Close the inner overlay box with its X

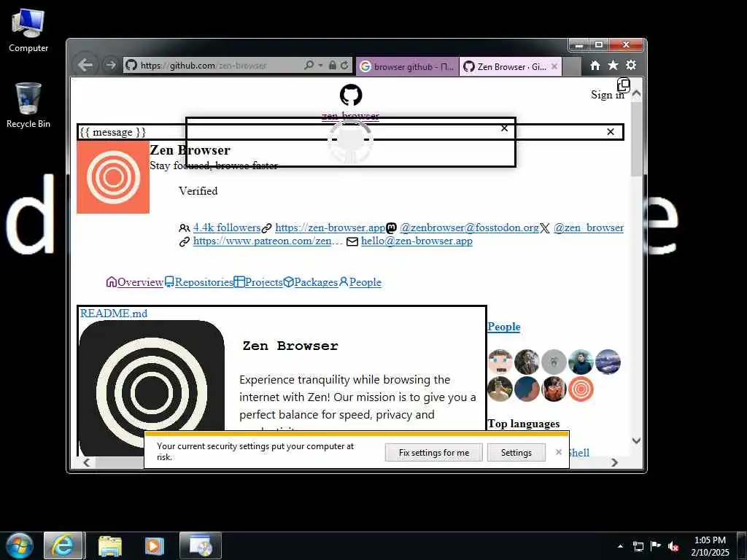505,128
